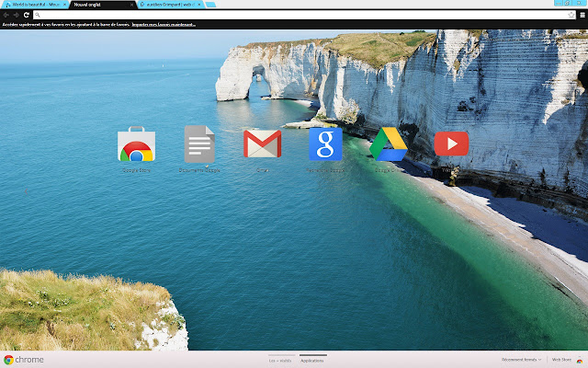Switch to the aurélien Grimpard tab

[x=171, y=5]
